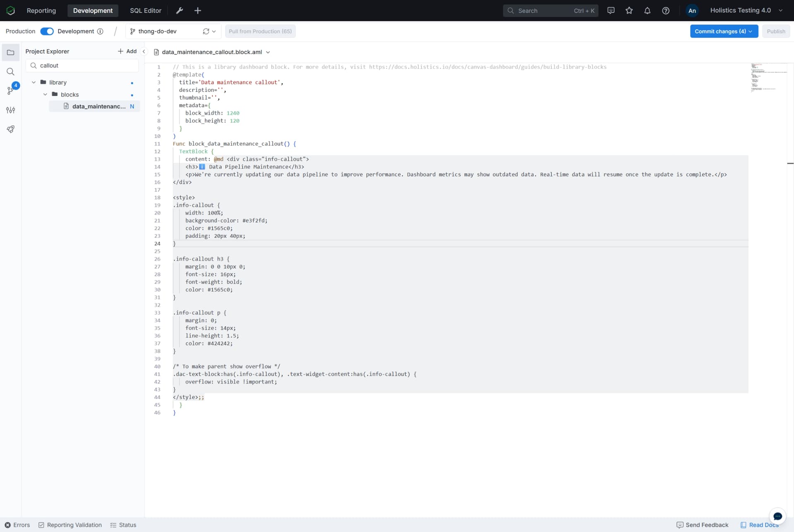Click line number 24 in gutter

157,243
